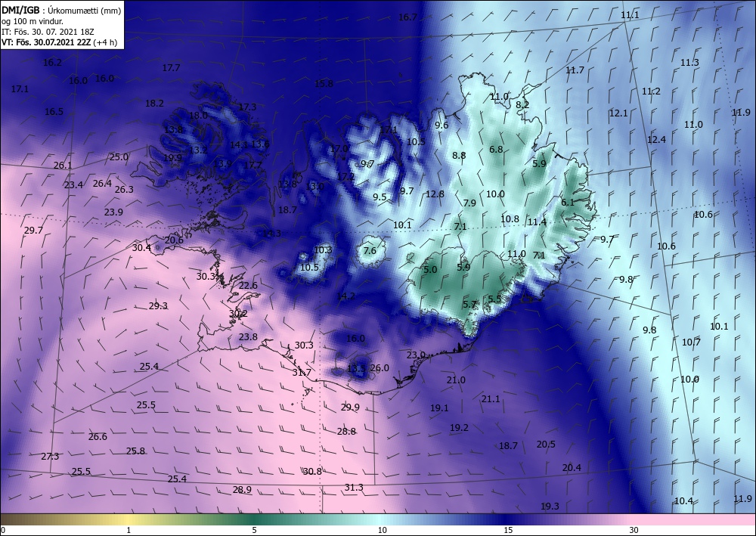
Task: Click the map value 10.7
Action: 691,342
